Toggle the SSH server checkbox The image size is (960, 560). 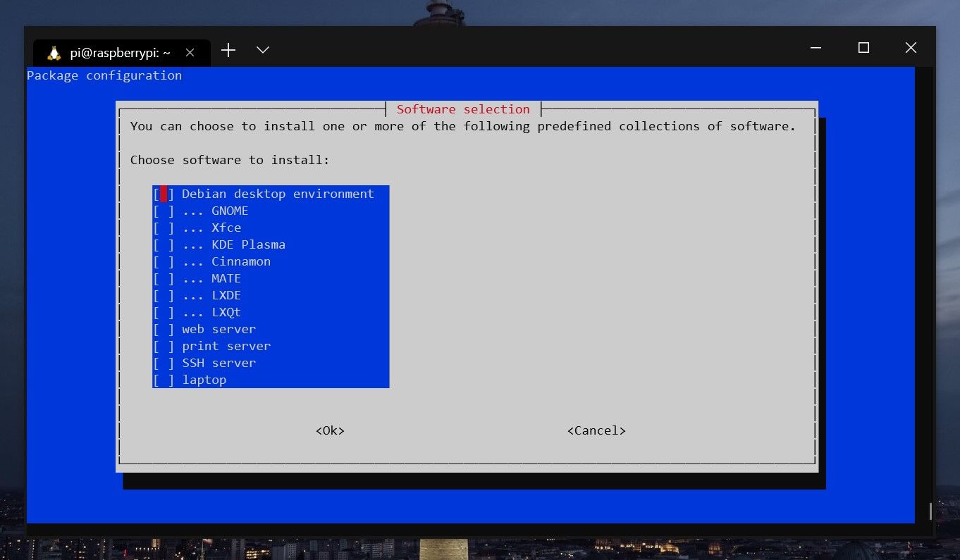(164, 363)
